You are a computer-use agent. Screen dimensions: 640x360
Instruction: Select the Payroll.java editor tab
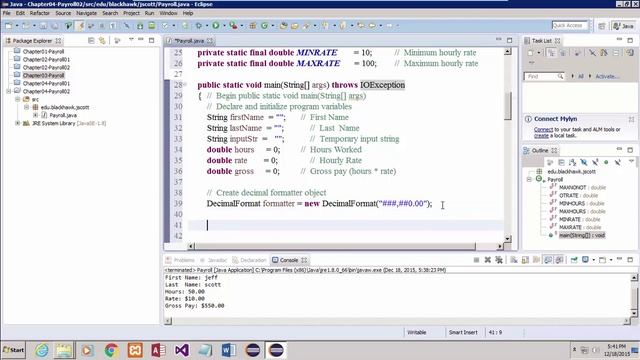[189, 41]
